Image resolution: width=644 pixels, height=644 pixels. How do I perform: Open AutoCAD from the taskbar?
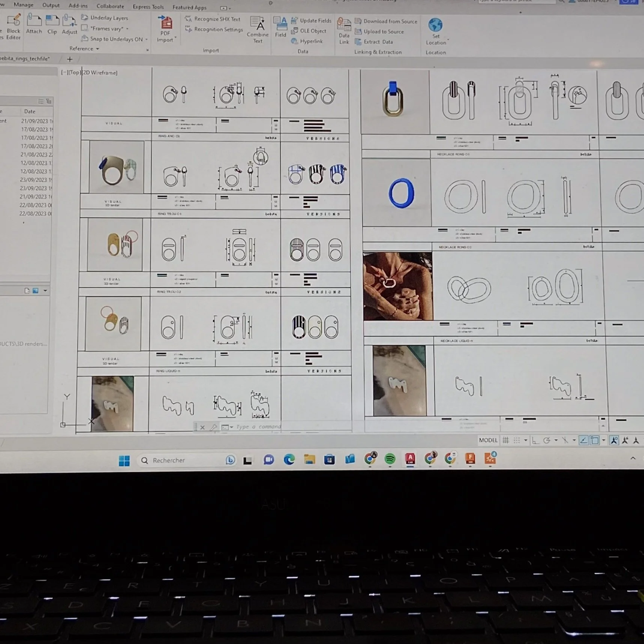point(410,459)
